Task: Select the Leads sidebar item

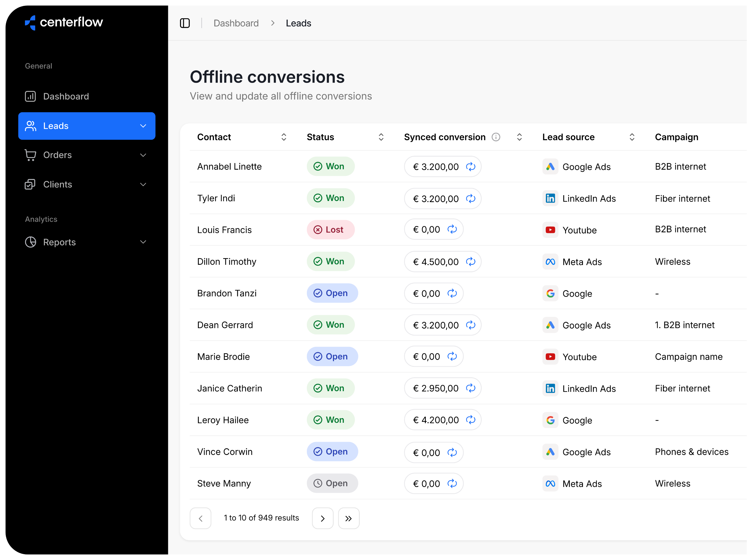Action: [x=56, y=126]
